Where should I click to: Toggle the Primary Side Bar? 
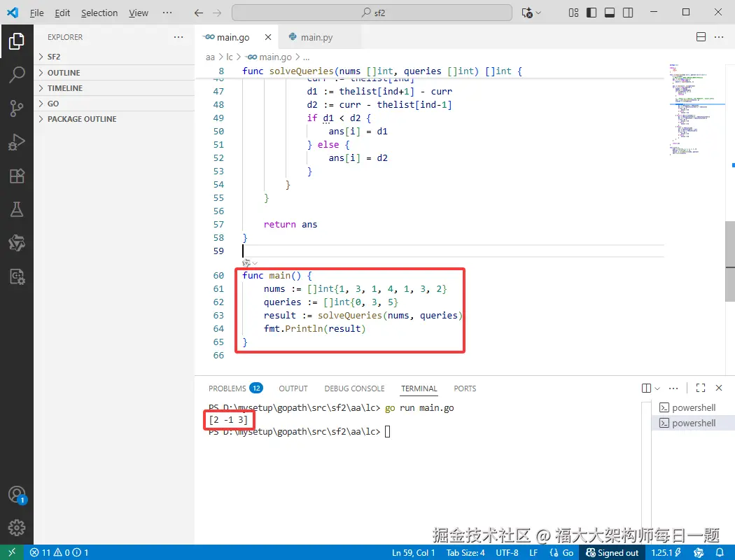point(591,13)
